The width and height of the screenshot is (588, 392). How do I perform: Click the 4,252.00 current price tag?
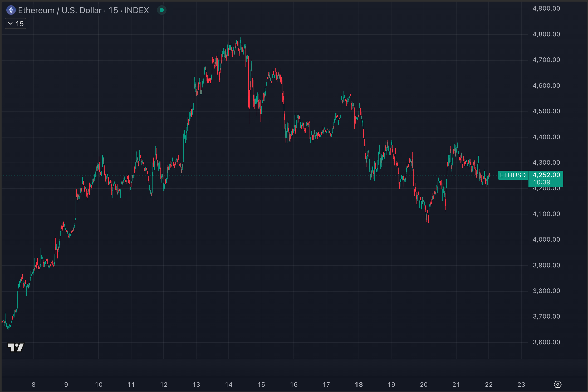[x=546, y=175]
